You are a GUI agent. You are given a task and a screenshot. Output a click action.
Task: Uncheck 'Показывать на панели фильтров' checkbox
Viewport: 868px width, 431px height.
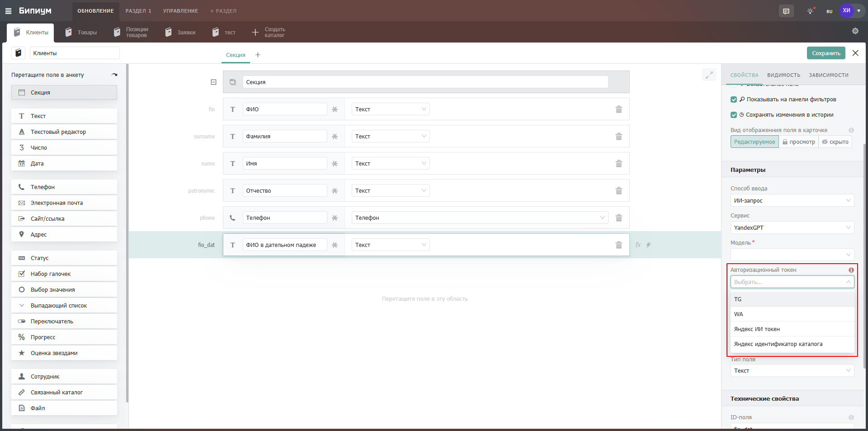(x=734, y=99)
